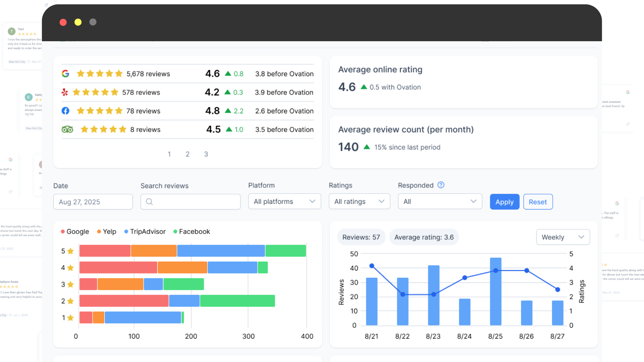Open the Weekly interval dropdown
Viewport: 644px width, 362px height.
point(563,237)
